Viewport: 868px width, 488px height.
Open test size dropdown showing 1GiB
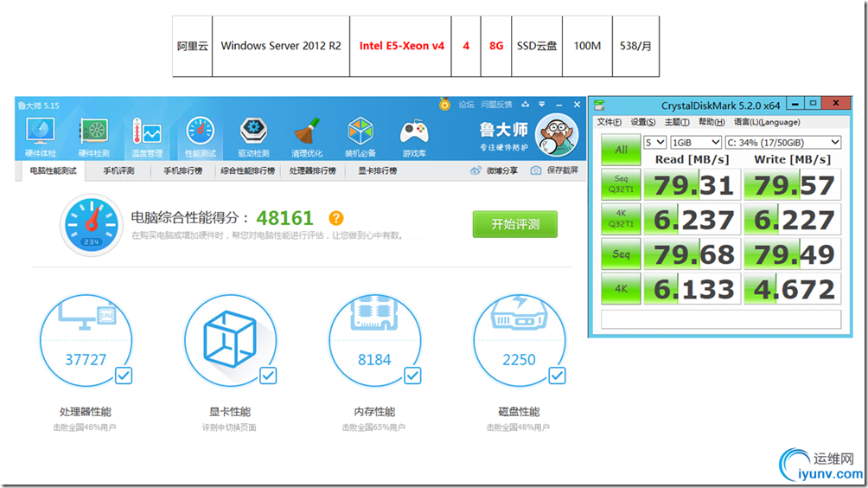tap(696, 143)
